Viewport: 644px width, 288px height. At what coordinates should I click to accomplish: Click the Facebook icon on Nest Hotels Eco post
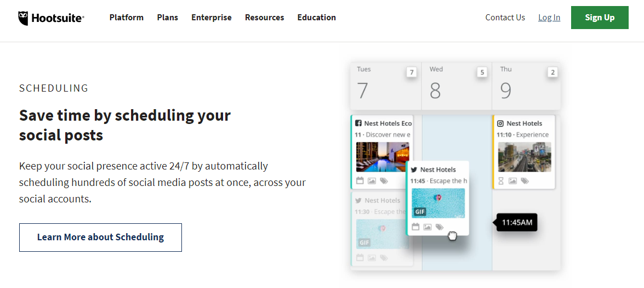click(358, 123)
